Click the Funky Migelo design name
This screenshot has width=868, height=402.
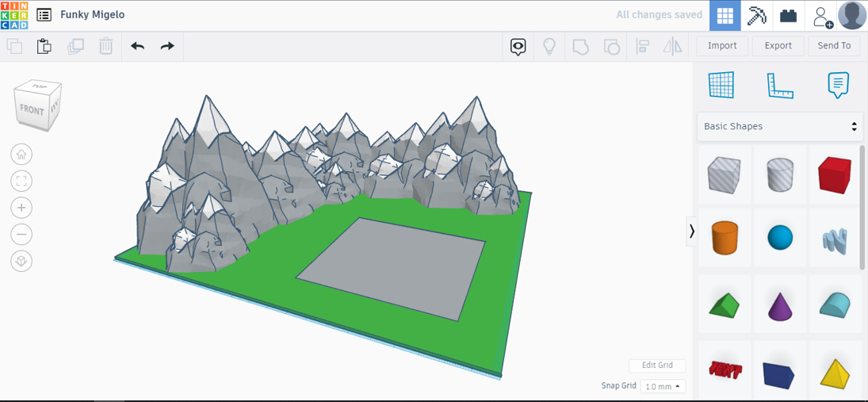click(x=93, y=15)
